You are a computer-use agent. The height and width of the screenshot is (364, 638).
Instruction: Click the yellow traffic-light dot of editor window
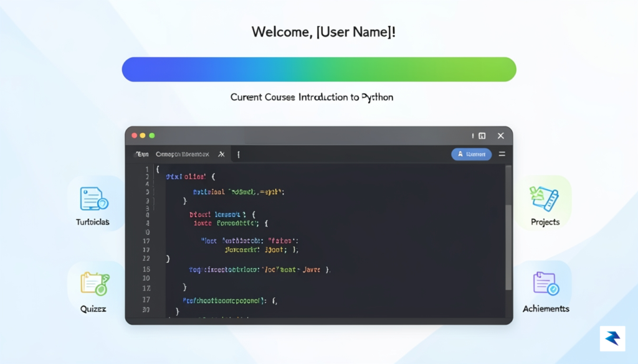click(143, 136)
